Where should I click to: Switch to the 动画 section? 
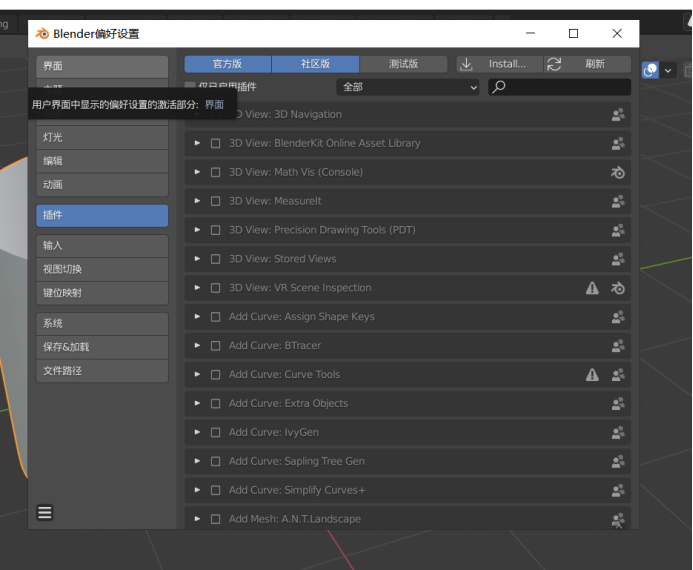coord(102,185)
